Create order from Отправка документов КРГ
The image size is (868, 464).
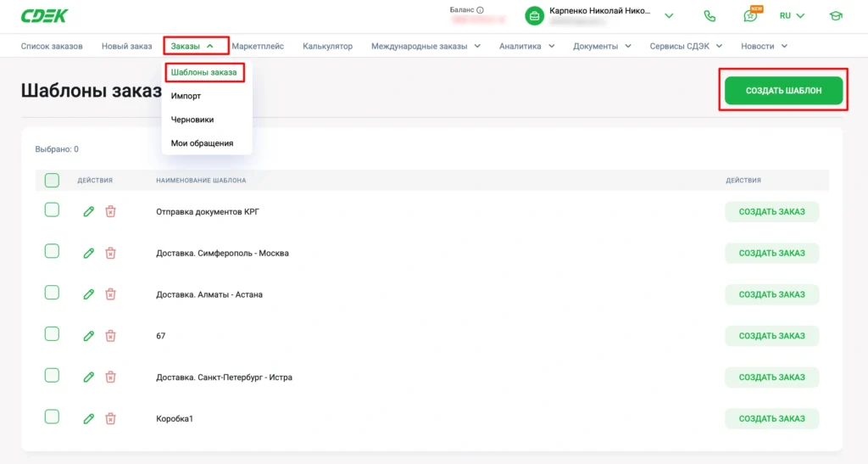pyautogui.click(x=771, y=211)
